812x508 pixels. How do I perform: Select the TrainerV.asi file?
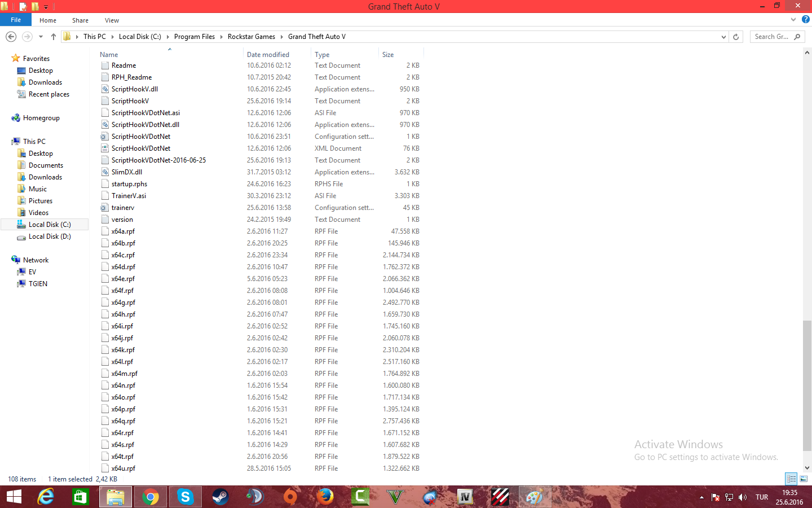tap(129, 196)
